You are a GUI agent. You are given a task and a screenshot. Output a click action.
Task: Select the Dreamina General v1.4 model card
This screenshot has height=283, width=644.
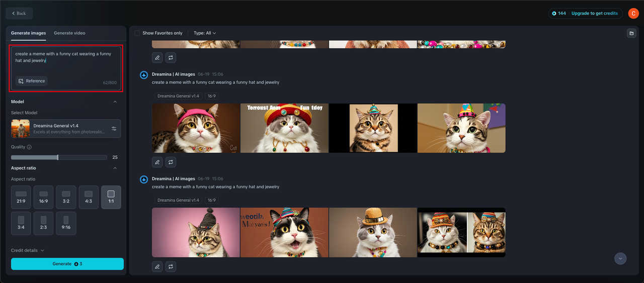click(66, 129)
